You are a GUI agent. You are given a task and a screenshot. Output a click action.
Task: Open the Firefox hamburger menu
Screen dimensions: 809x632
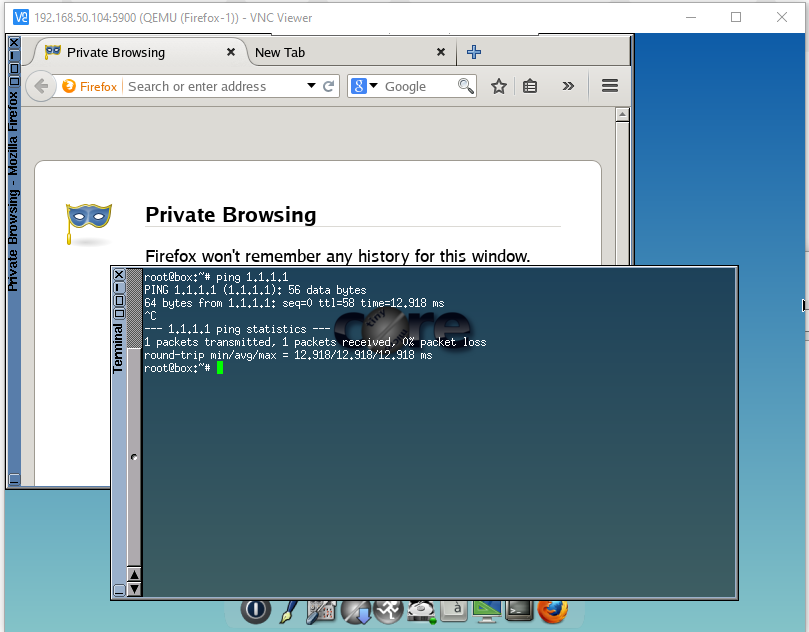[610, 87]
